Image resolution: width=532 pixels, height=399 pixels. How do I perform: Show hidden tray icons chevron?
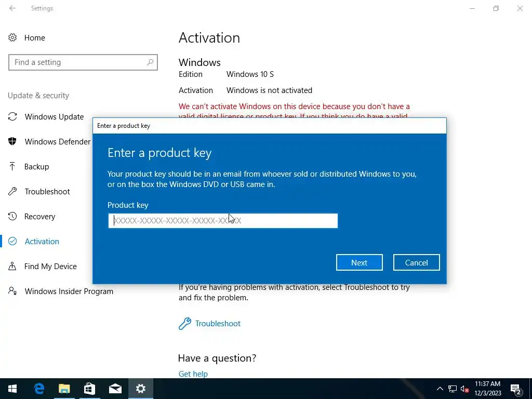440,389
